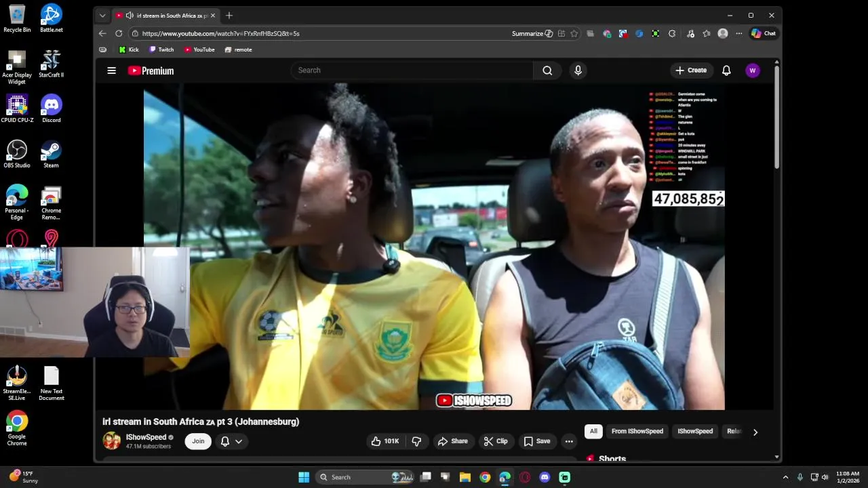Open OBS Studio desktop shortcut
The width and height of the screenshot is (868, 488).
click(x=17, y=154)
